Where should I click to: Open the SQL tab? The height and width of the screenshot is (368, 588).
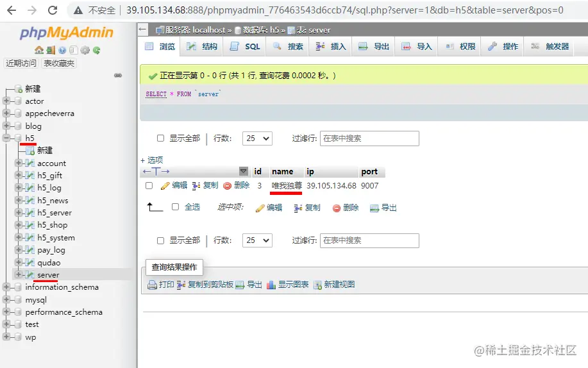click(x=244, y=47)
